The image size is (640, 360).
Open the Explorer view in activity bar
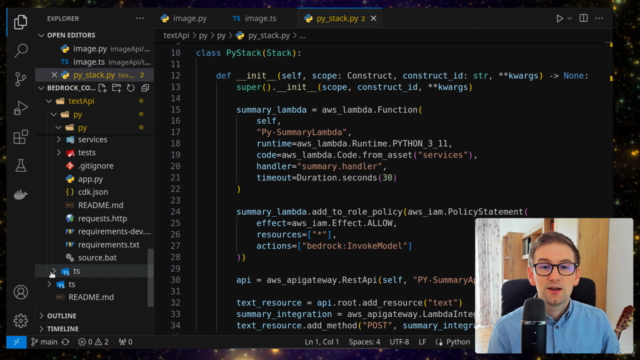click(x=20, y=22)
